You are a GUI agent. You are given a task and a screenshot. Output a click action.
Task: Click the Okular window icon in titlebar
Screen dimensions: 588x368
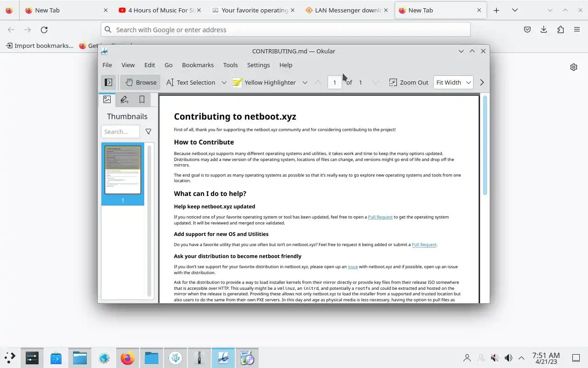coord(105,51)
